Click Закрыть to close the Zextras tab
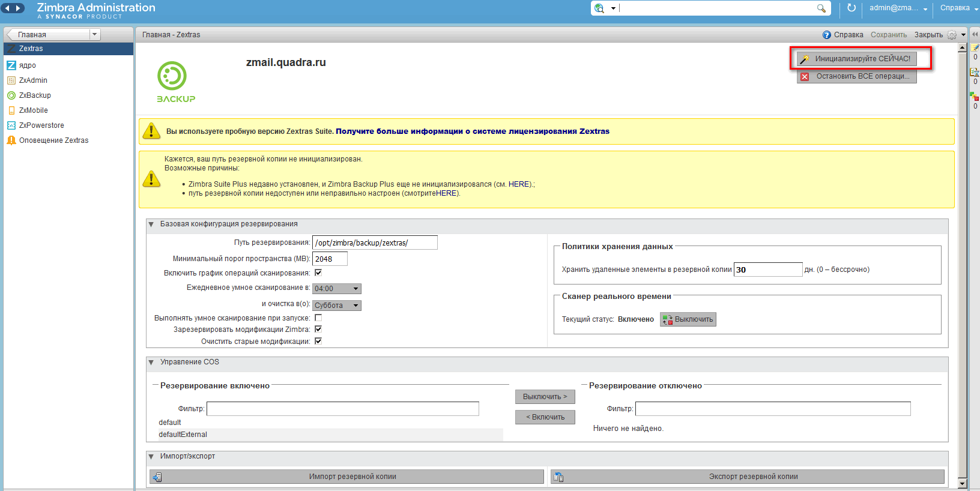 928,35
